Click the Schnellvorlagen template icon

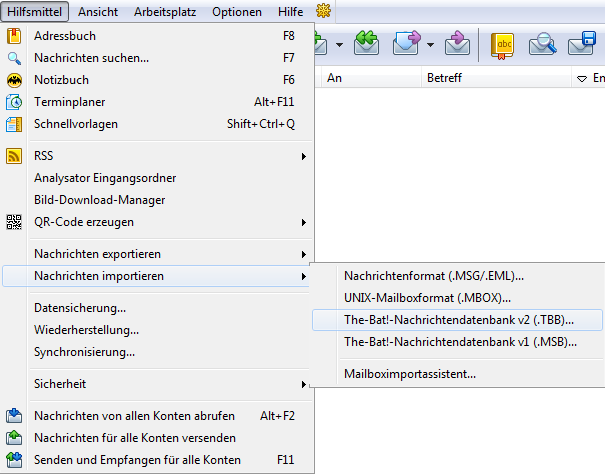tap(14, 124)
